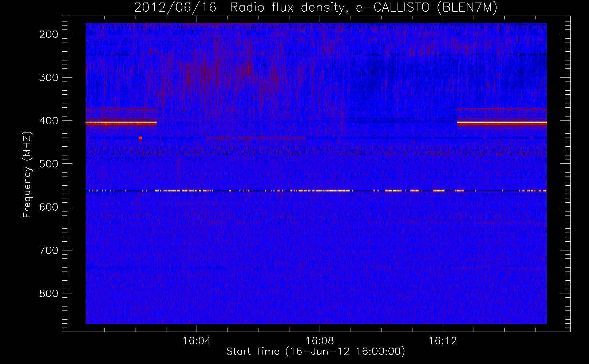Click the bright yellow band at 400 MHz, left side
The height and width of the screenshot is (364, 589).
121,123
